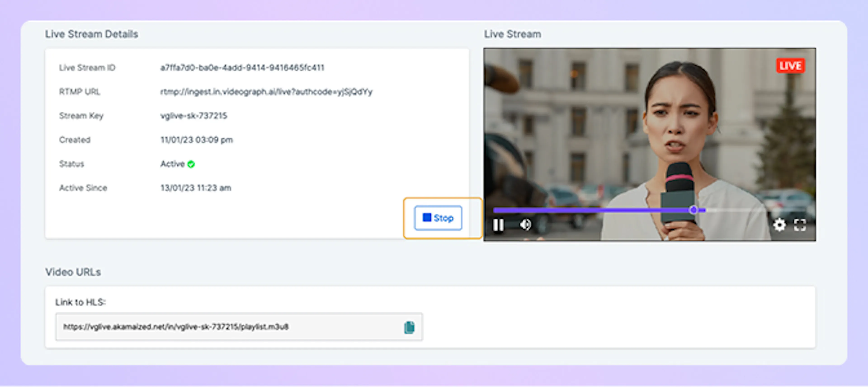Click the Video URLs heading
Viewport: 868px width, 387px height.
click(x=73, y=272)
